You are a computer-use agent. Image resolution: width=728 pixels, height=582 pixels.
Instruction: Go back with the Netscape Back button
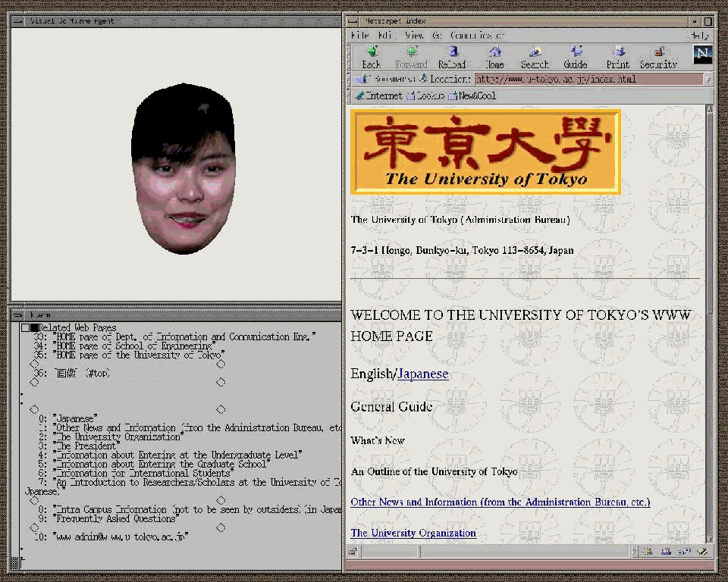[x=372, y=58]
